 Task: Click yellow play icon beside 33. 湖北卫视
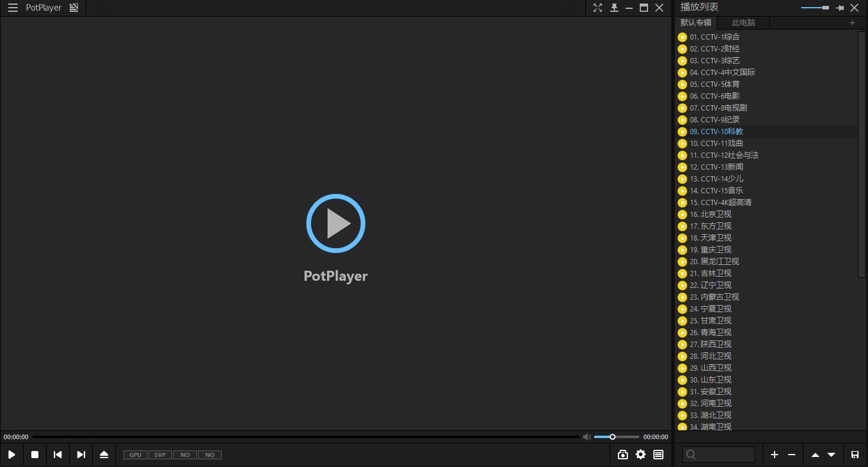[x=682, y=416]
